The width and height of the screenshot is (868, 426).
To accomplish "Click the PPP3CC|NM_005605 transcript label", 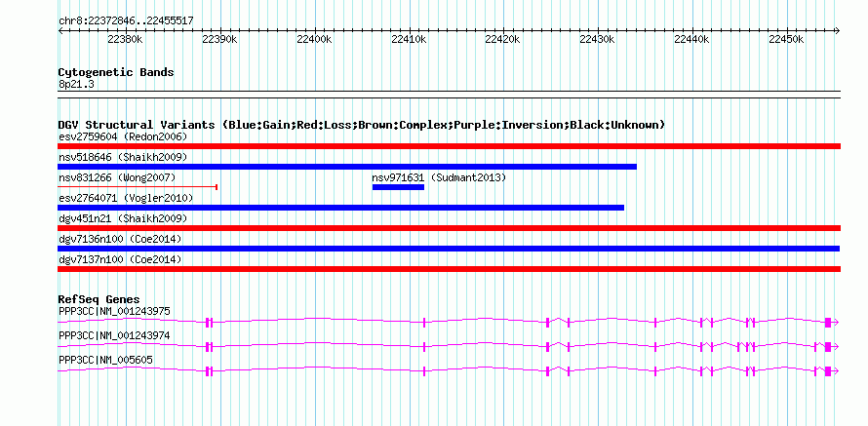I will point(105,360).
